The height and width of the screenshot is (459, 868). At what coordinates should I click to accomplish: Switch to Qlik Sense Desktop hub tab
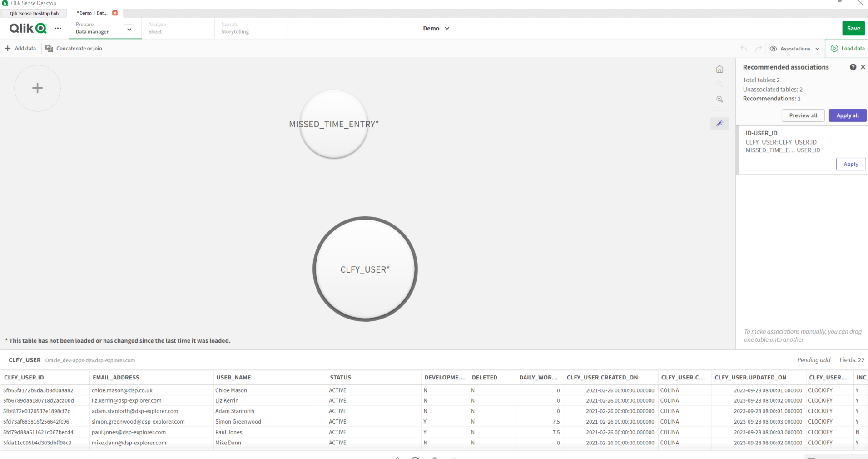(34, 14)
